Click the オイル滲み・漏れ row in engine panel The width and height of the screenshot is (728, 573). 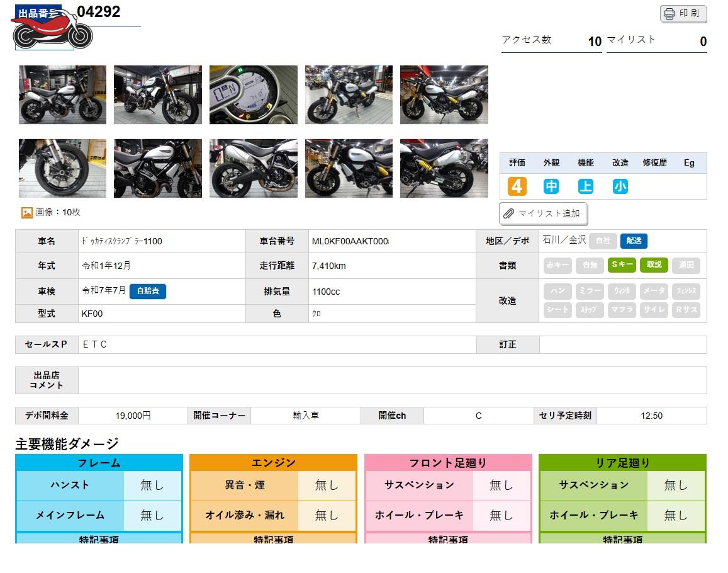tap(274, 515)
